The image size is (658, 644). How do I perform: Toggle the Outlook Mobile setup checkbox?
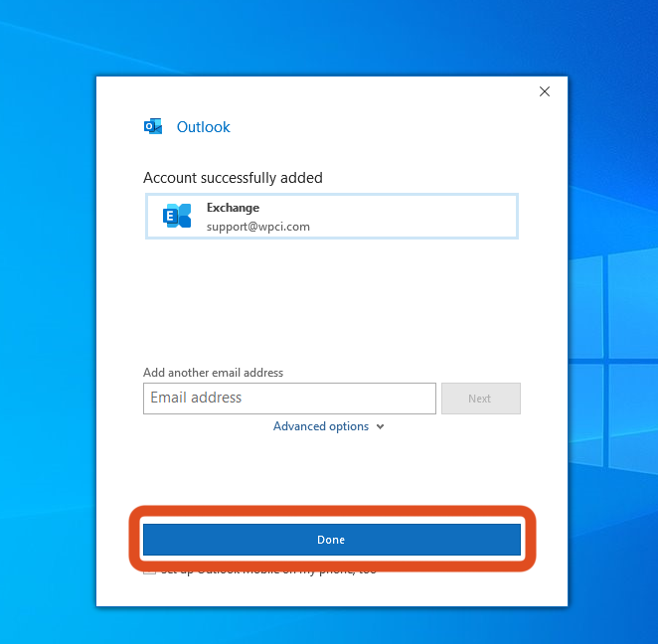[x=149, y=571]
